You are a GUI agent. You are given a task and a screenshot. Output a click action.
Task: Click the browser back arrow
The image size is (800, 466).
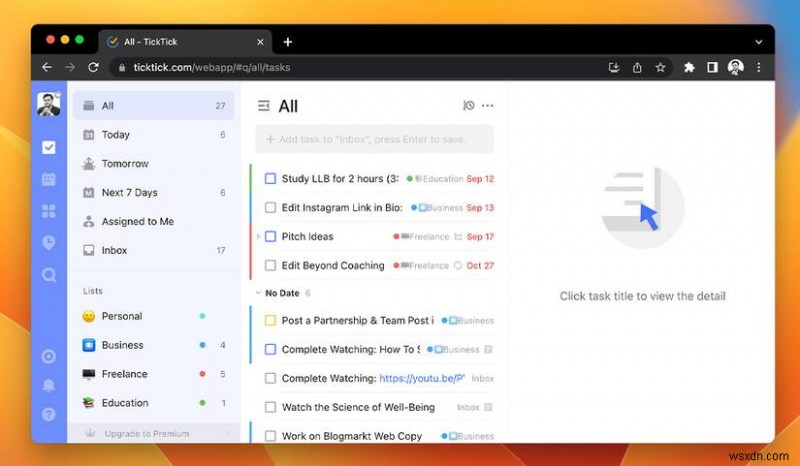[x=47, y=67]
